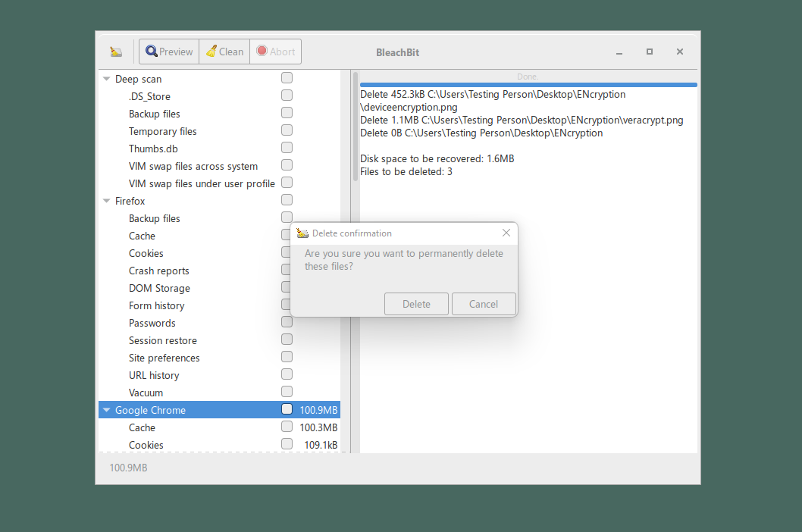This screenshot has width=802, height=532.
Task: Tick the Session restore checkbox
Action: pos(287,340)
